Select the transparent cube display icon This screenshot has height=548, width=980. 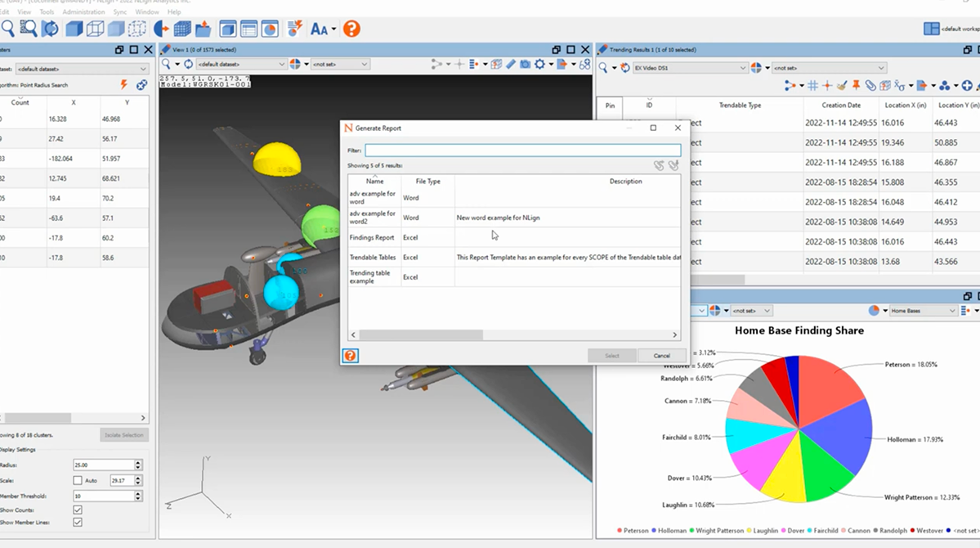[x=115, y=28]
